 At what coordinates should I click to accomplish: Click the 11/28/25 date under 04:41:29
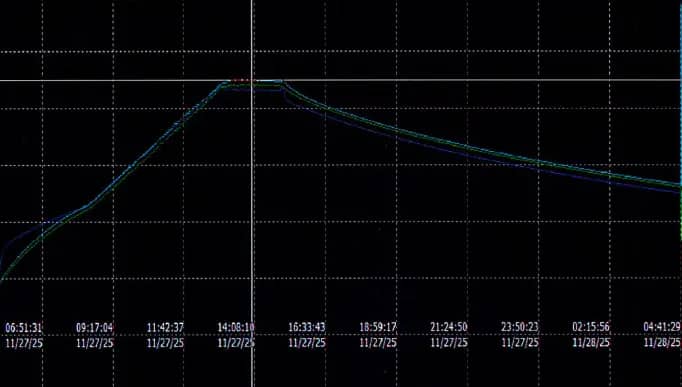tap(662, 343)
